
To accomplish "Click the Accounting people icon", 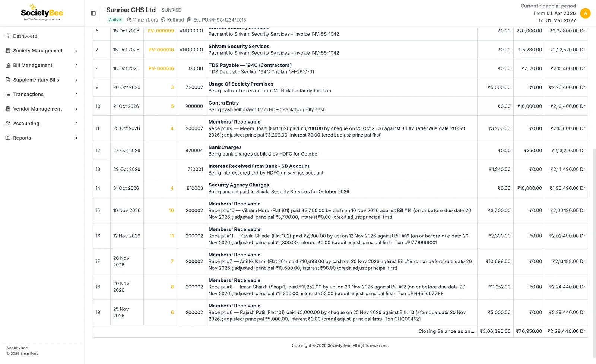I will (x=8, y=123).
